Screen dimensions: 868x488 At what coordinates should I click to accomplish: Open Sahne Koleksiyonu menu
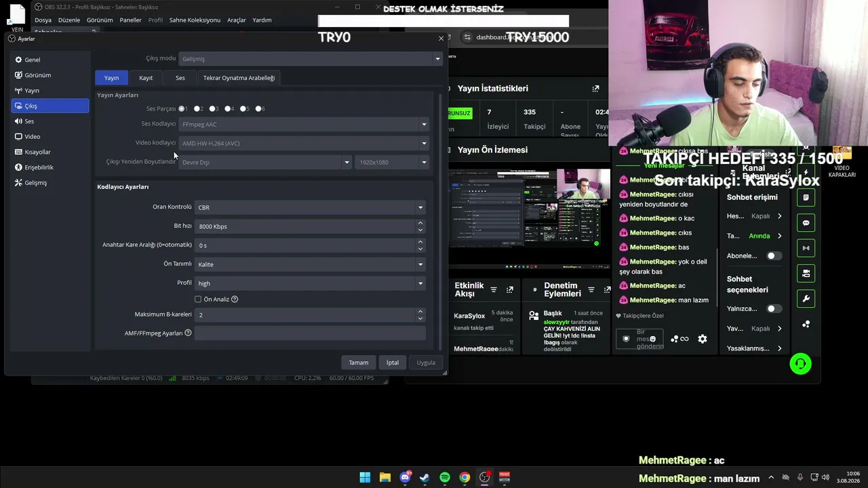pos(195,20)
